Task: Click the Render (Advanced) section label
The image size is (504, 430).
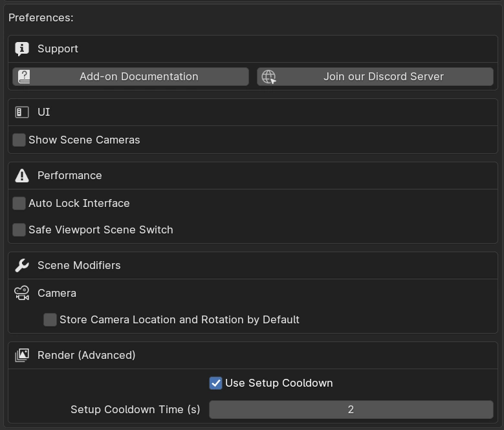Action: click(87, 355)
